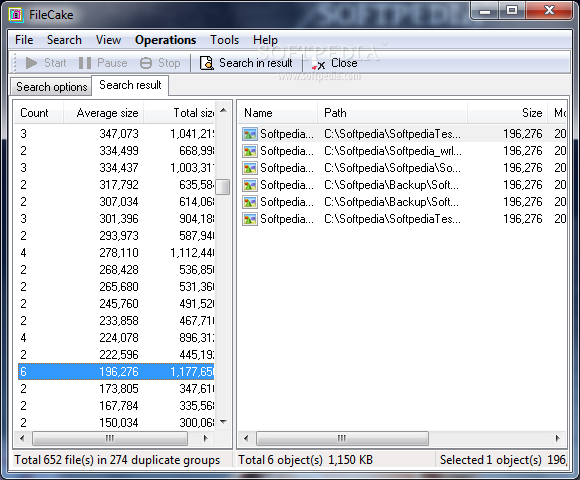Screen dimensions: 580x480
Task: Select group row with average size 167,784
Action: pyautogui.click(x=116, y=406)
